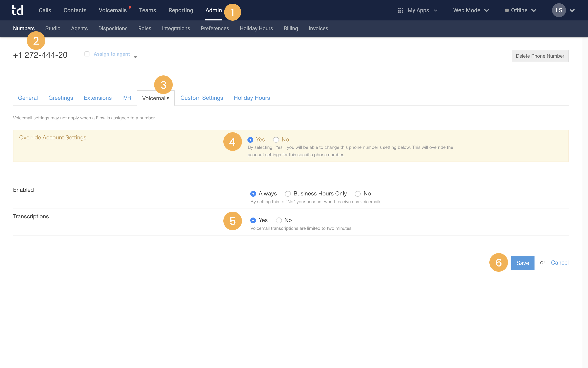Set Enabled to Always

click(253, 194)
